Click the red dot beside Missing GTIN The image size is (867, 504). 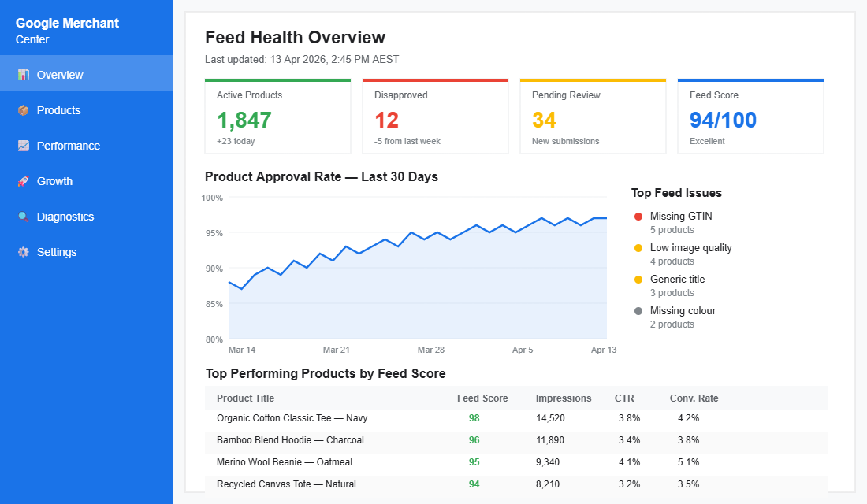[x=638, y=215]
